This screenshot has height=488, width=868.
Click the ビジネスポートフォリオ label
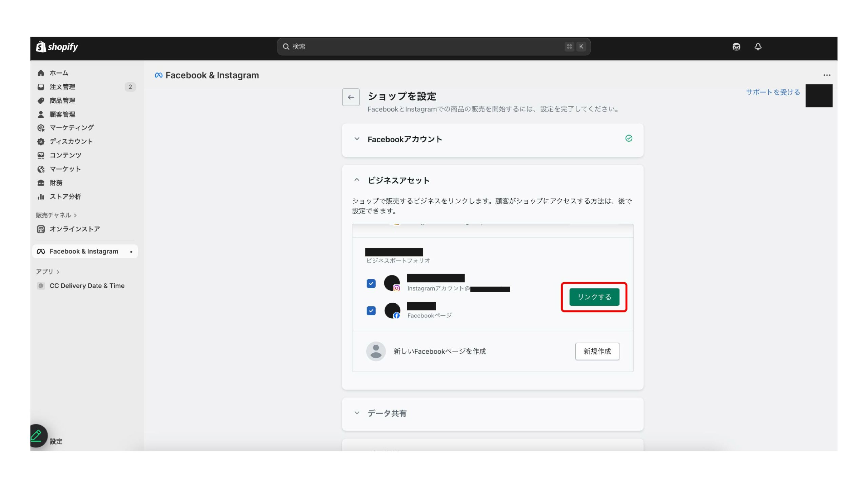(398, 261)
